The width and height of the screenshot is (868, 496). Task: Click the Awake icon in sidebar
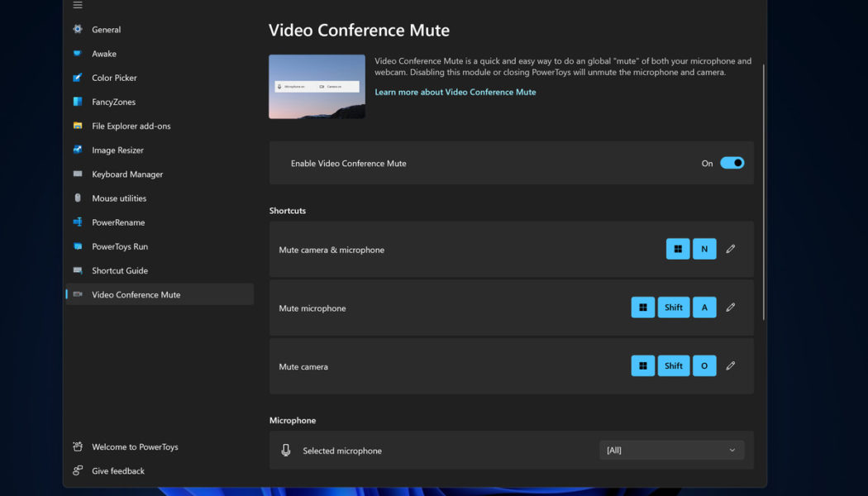point(77,54)
